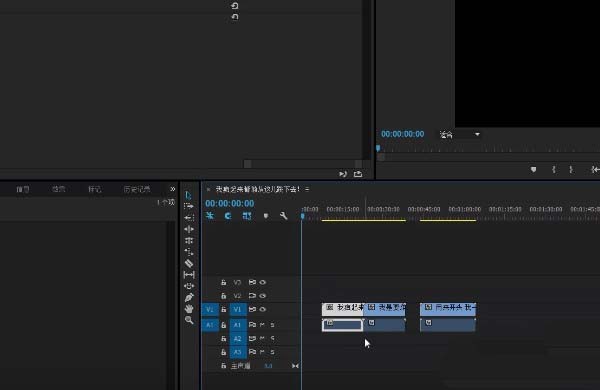The width and height of the screenshot is (600, 390).
Task: Toggle timeline Snap magnet icon
Action: click(228, 216)
